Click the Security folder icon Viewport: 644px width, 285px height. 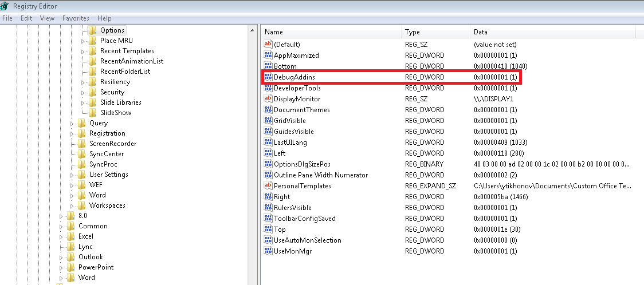click(93, 92)
